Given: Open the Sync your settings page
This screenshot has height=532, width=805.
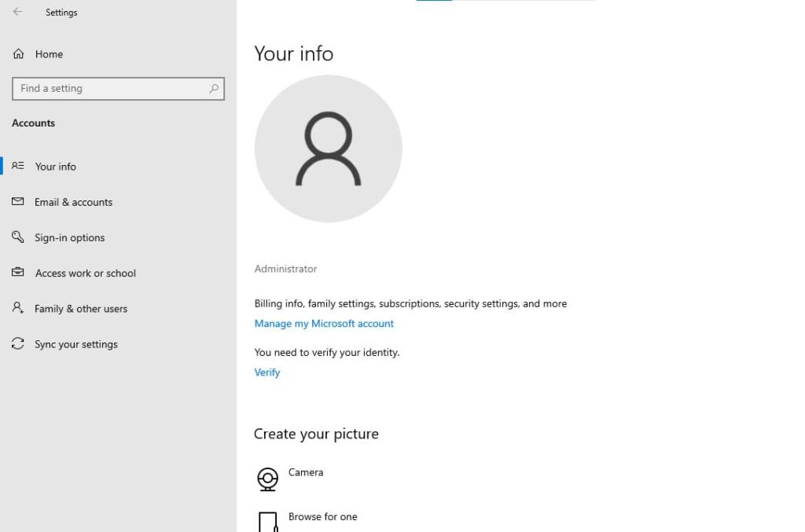Looking at the screenshot, I should tap(75, 344).
